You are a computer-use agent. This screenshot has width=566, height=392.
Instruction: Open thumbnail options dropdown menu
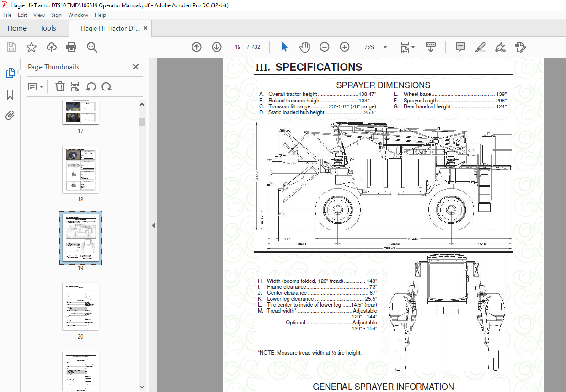(x=35, y=87)
